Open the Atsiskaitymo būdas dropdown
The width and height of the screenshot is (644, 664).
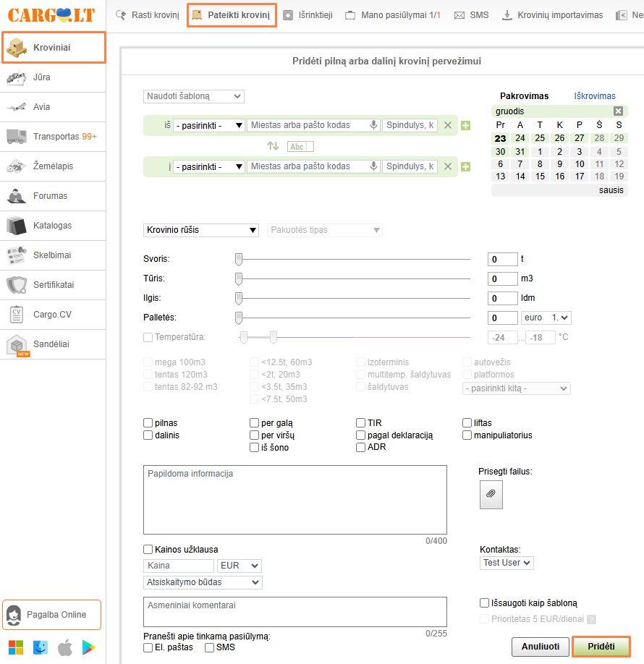(x=203, y=582)
